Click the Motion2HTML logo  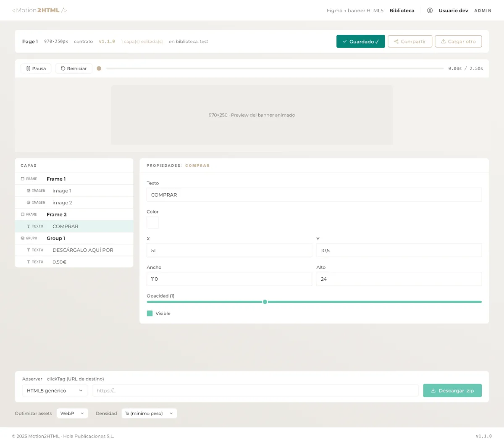(x=39, y=10)
